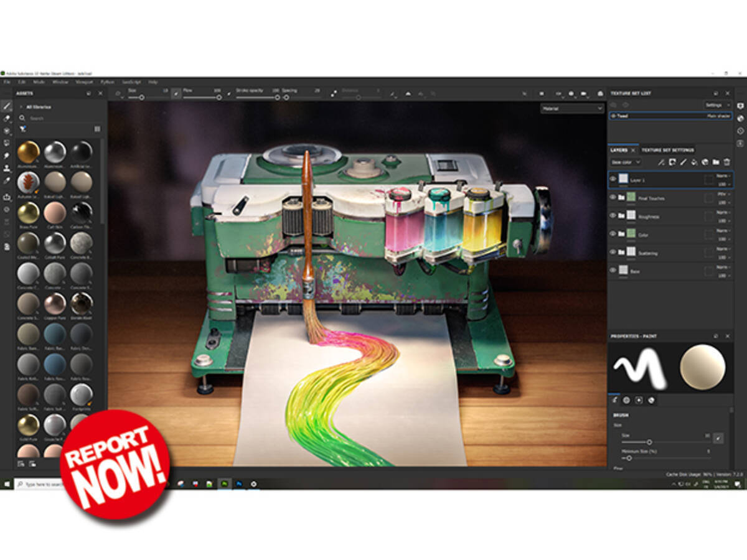Open the Material viewport mode dropdown
Image resolution: width=747 pixels, height=560 pixels.
(572, 108)
